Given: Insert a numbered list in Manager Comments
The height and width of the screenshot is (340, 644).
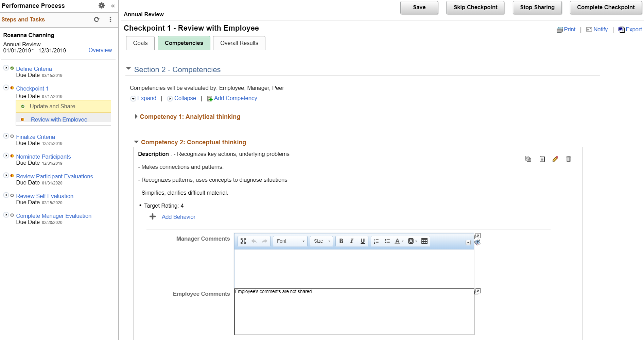Looking at the screenshot, I should [x=376, y=241].
